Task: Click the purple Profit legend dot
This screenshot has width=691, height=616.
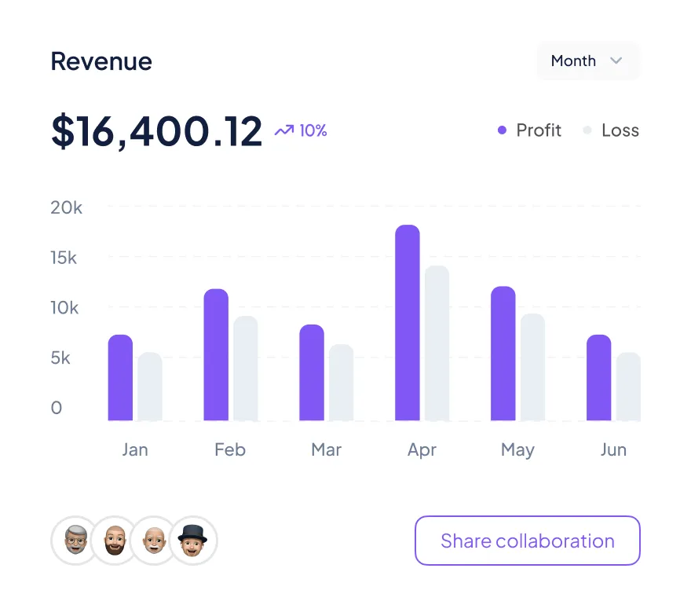Action: [503, 130]
